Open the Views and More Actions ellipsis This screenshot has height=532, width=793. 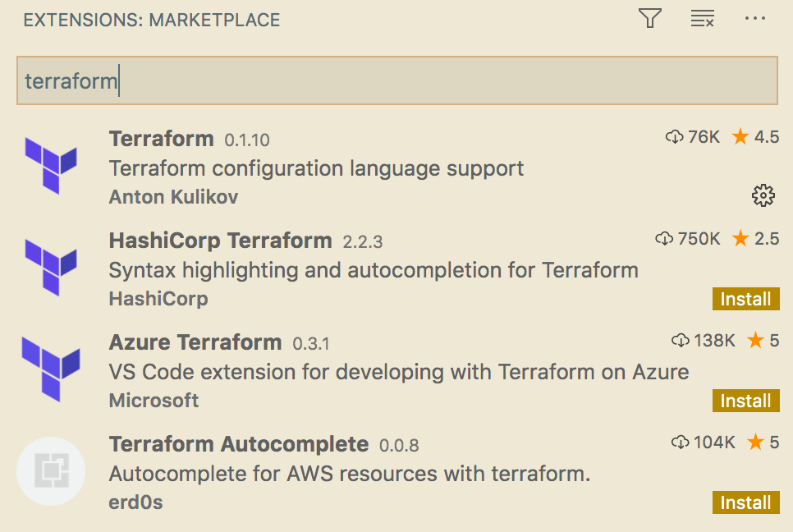point(754,19)
